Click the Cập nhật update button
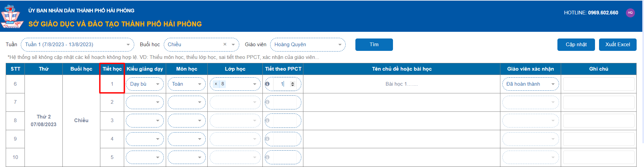The height and width of the screenshot is (167, 644). point(576,45)
